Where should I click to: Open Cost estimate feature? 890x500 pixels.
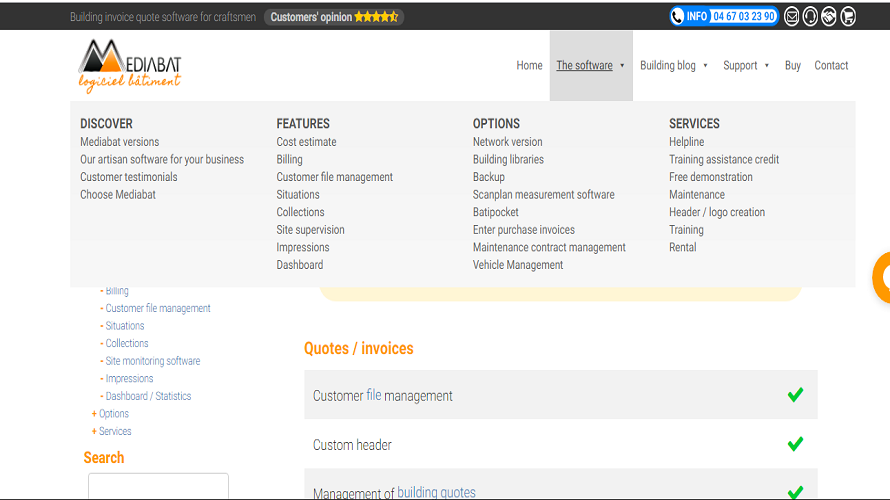(306, 142)
